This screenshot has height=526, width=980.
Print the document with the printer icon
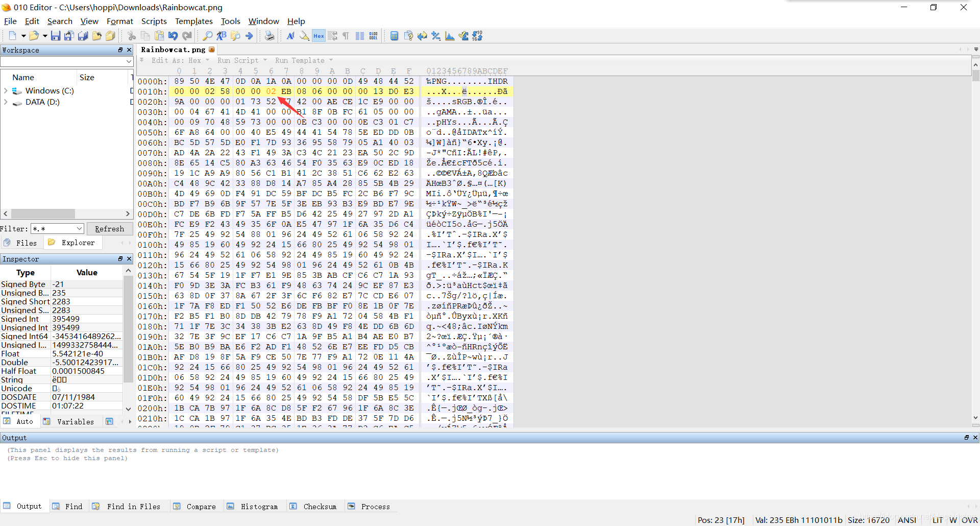[269, 36]
